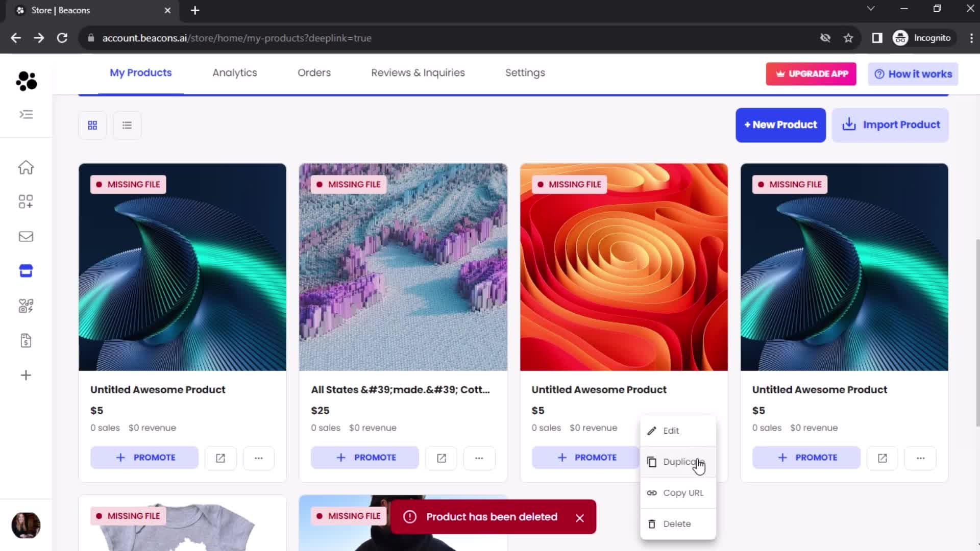Click the grid view layout icon
Image resolution: width=980 pixels, height=551 pixels.
[x=92, y=125]
